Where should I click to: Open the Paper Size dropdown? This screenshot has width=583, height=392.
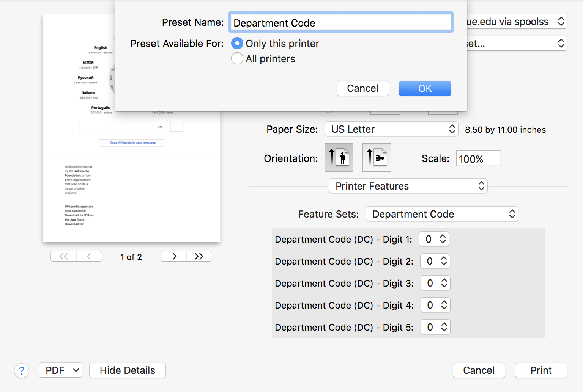tap(391, 129)
